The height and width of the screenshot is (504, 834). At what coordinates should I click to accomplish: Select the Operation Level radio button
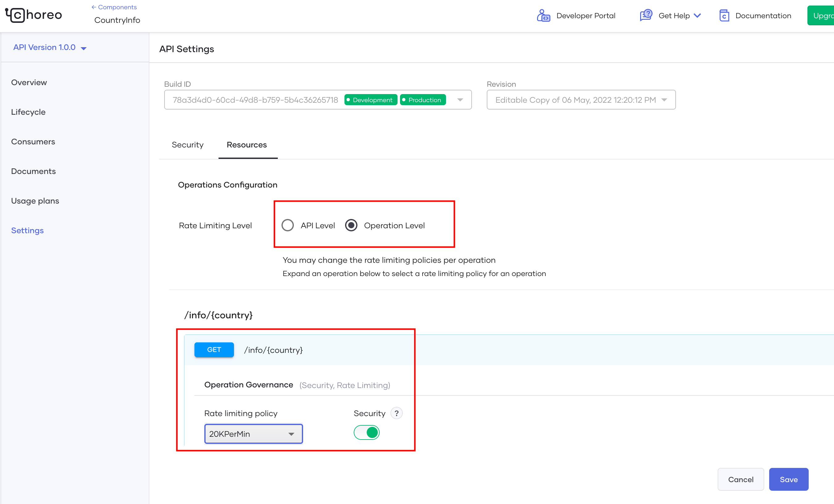[x=351, y=225]
